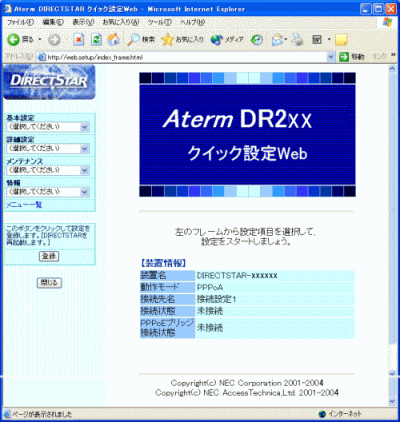
Task: Open the 表示(V) menu
Action: click(83, 22)
